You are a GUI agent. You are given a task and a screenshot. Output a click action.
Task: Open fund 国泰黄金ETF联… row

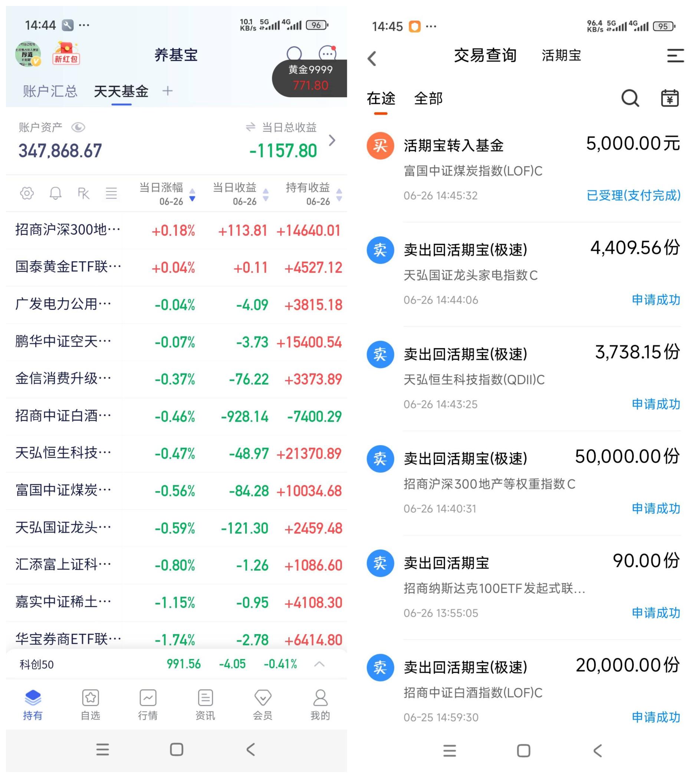[x=177, y=267]
